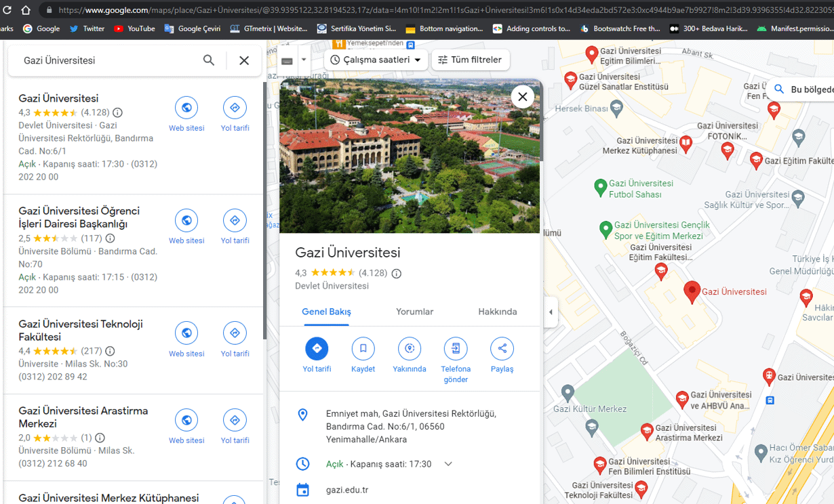
Task: Click rating info icon beside (4.128) in list
Action: 117,112
